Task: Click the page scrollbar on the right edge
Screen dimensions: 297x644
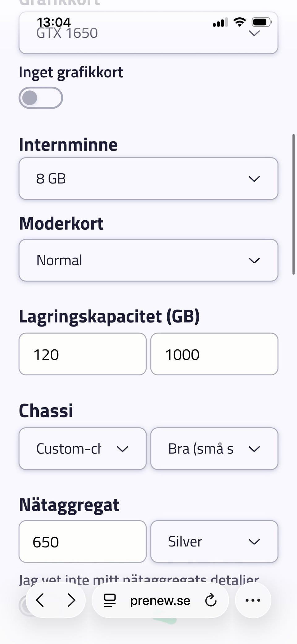Action: [x=293, y=204]
